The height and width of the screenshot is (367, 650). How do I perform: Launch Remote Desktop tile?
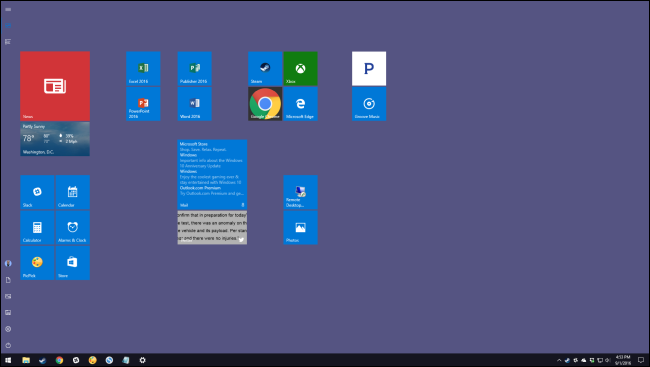coord(300,192)
